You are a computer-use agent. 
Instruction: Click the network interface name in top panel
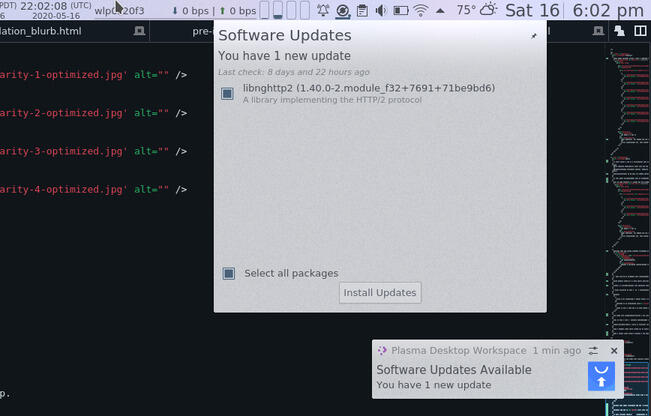(119, 11)
